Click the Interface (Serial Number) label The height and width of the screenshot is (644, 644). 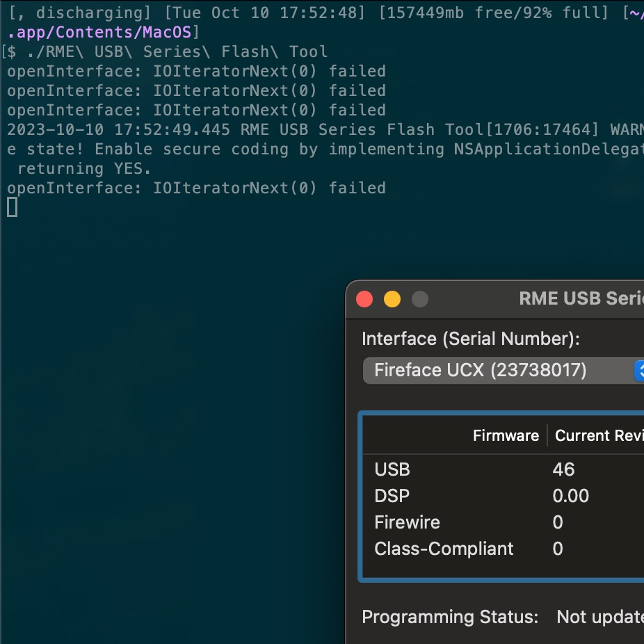pos(471,339)
